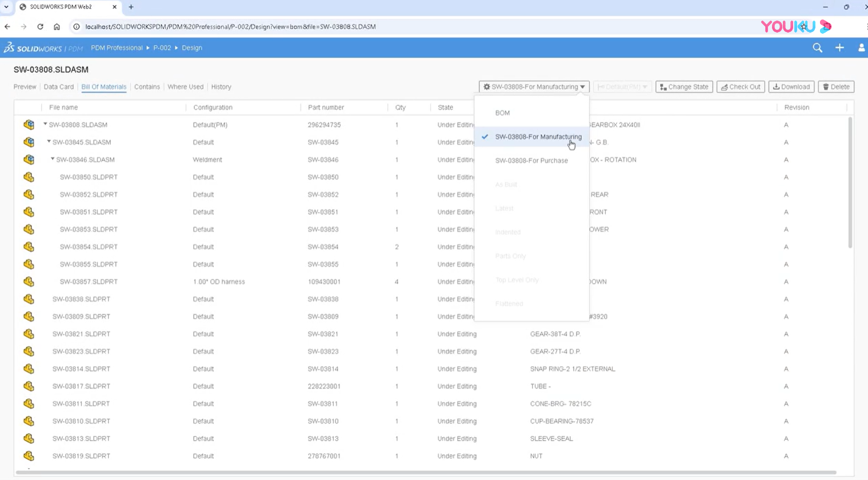This screenshot has height=480, width=868.
Task: Click the part icon for SW-03811.SLDPRT
Action: [29, 403]
